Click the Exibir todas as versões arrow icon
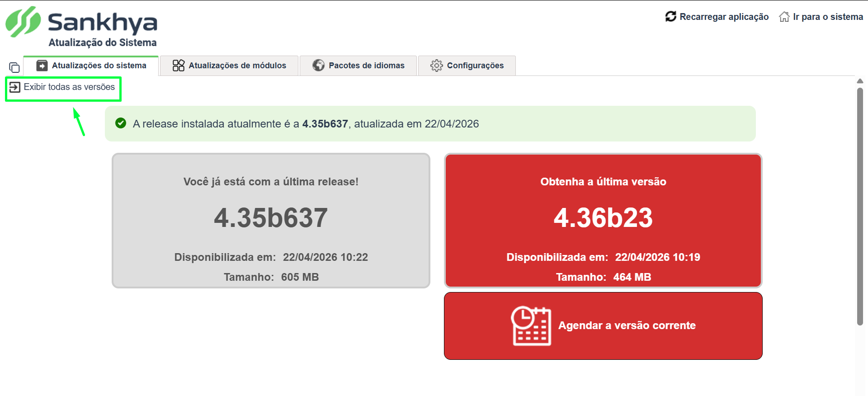Screen dimensions: 868x396 click(x=15, y=87)
